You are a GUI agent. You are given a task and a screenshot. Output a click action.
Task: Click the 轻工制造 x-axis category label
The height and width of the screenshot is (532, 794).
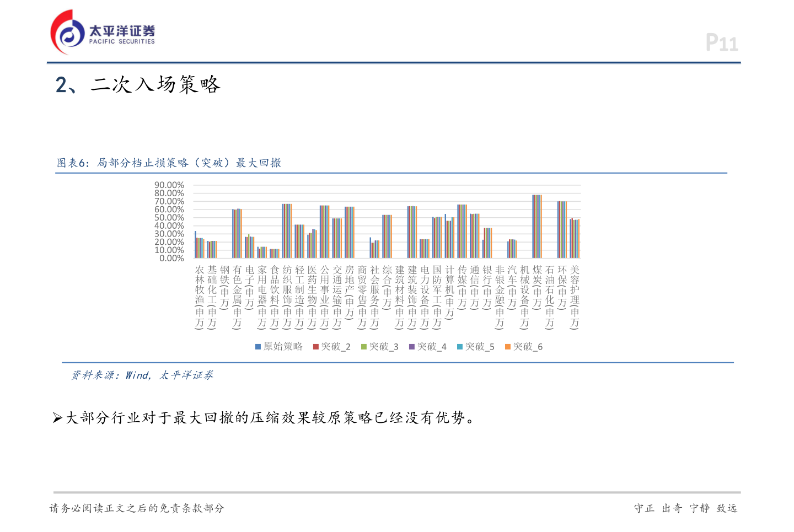[299, 297]
